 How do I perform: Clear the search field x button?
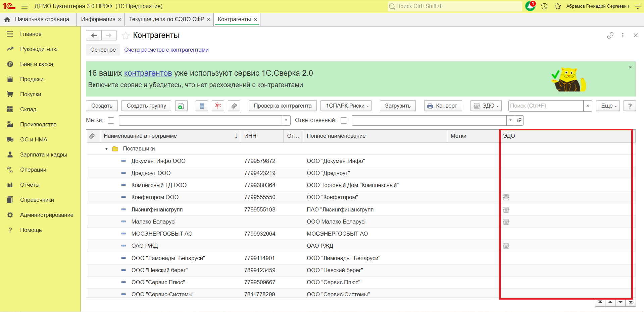[588, 106]
